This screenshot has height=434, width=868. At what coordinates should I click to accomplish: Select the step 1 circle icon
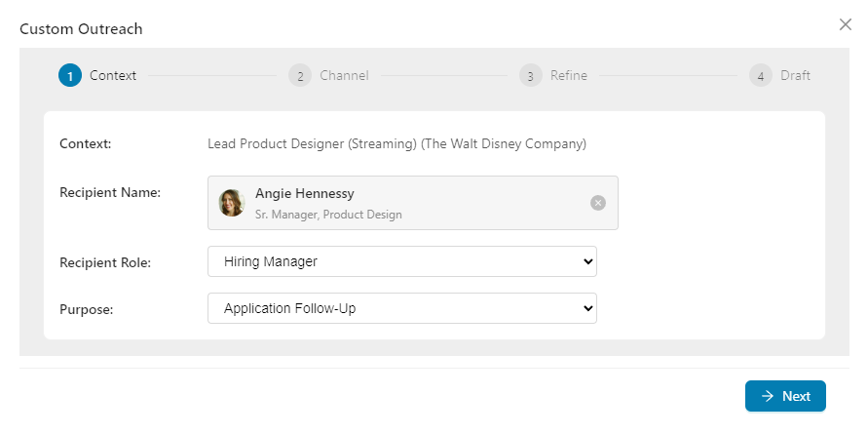(70, 75)
